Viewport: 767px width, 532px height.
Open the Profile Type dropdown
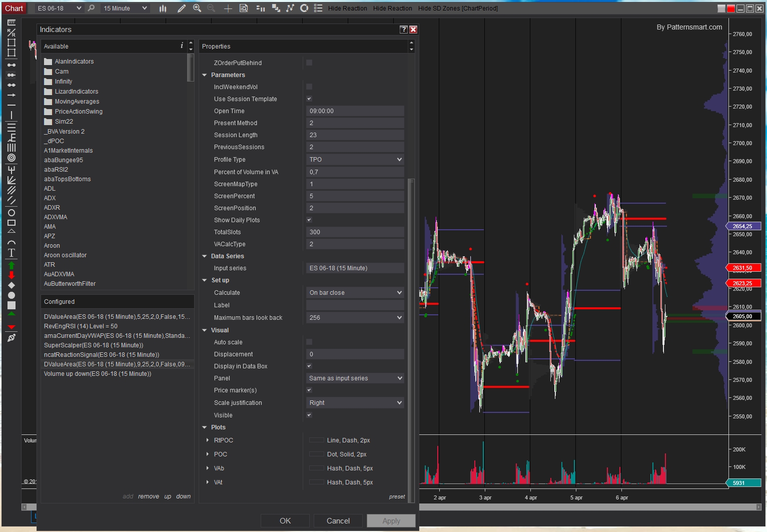coord(355,160)
